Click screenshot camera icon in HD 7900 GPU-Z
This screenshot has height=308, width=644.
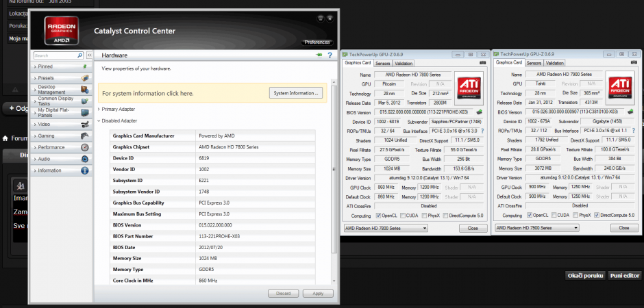tap(634, 63)
